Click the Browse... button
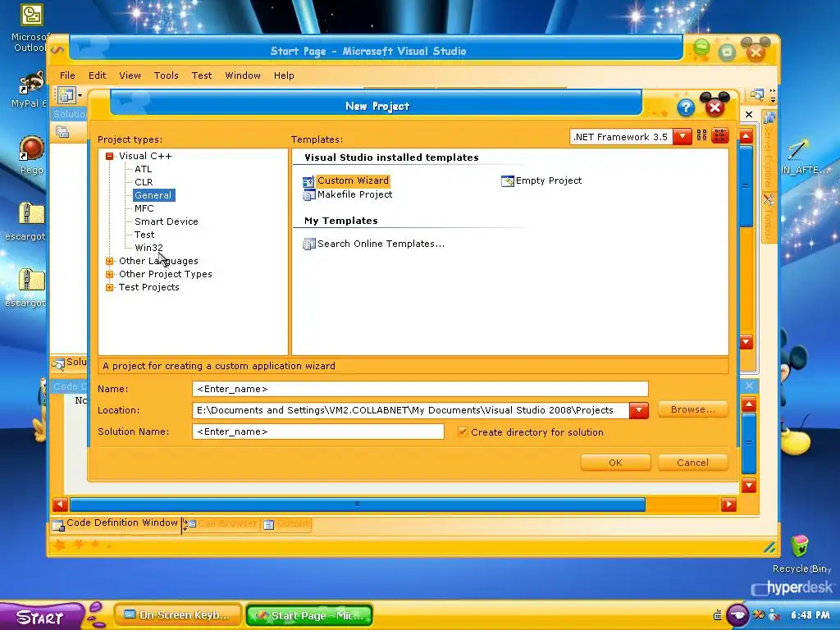840x630 pixels. pos(692,410)
